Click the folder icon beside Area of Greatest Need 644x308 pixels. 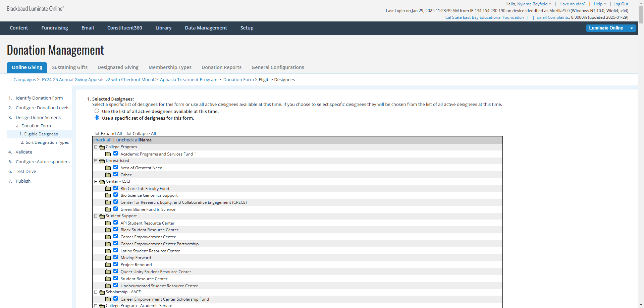[108, 168]
